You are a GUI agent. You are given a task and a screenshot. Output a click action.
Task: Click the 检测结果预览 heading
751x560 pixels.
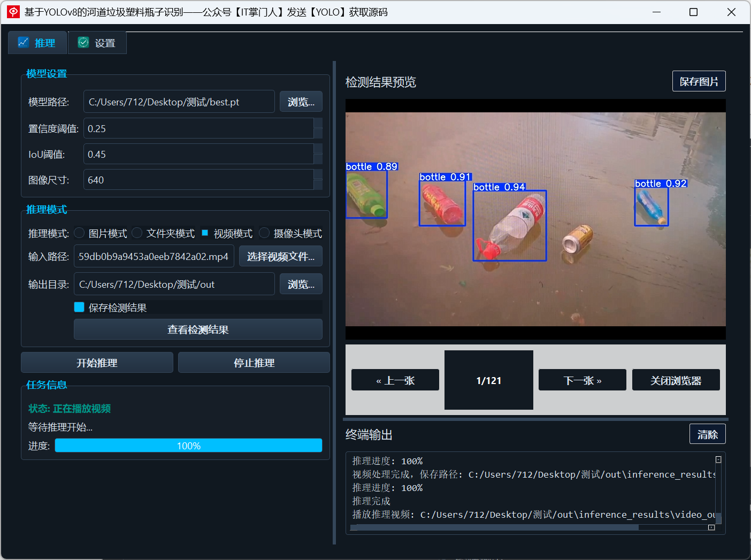point(381,82)
